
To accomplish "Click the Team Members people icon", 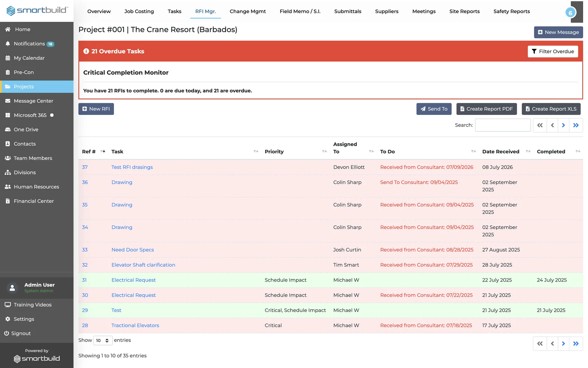I will 7,158.
